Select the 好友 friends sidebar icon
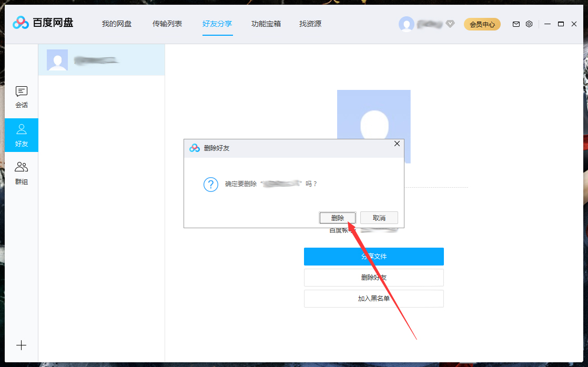 (x=21, y=135)
